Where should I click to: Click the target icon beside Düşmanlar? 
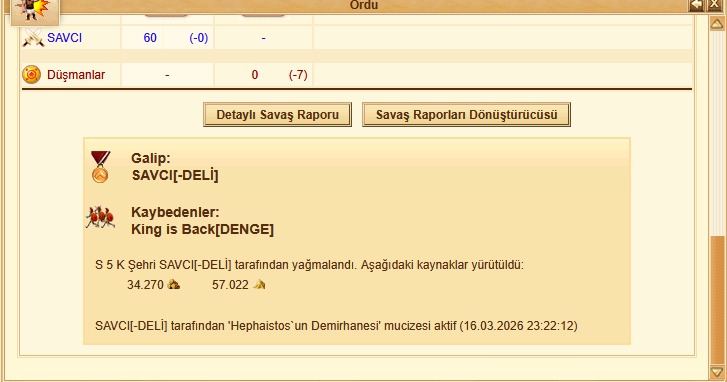[32, 75]
